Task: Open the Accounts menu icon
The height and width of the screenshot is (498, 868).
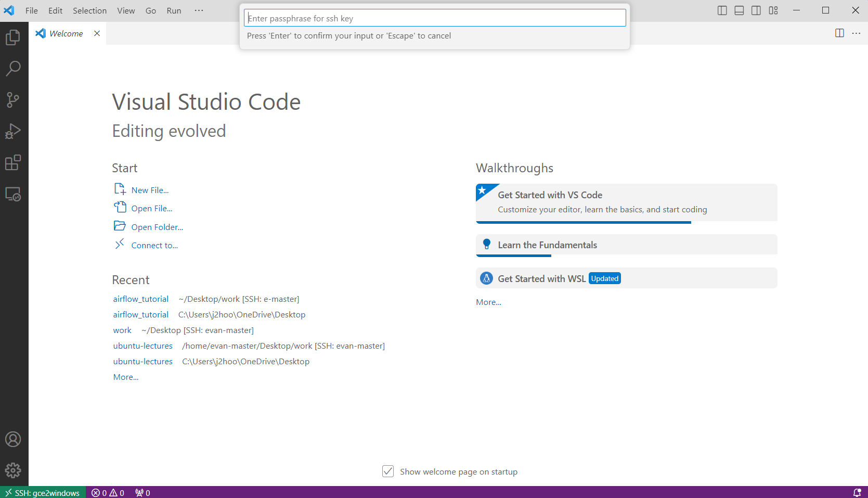Action: 13,439
